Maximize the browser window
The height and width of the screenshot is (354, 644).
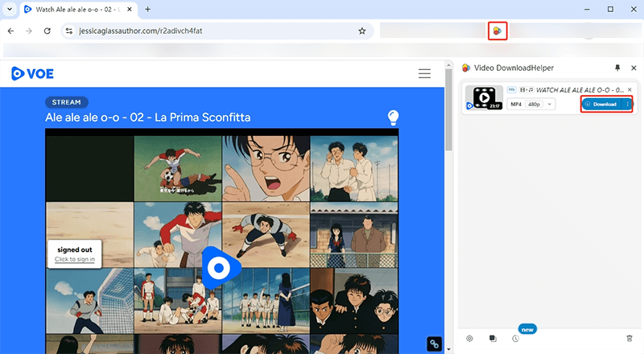610,9
